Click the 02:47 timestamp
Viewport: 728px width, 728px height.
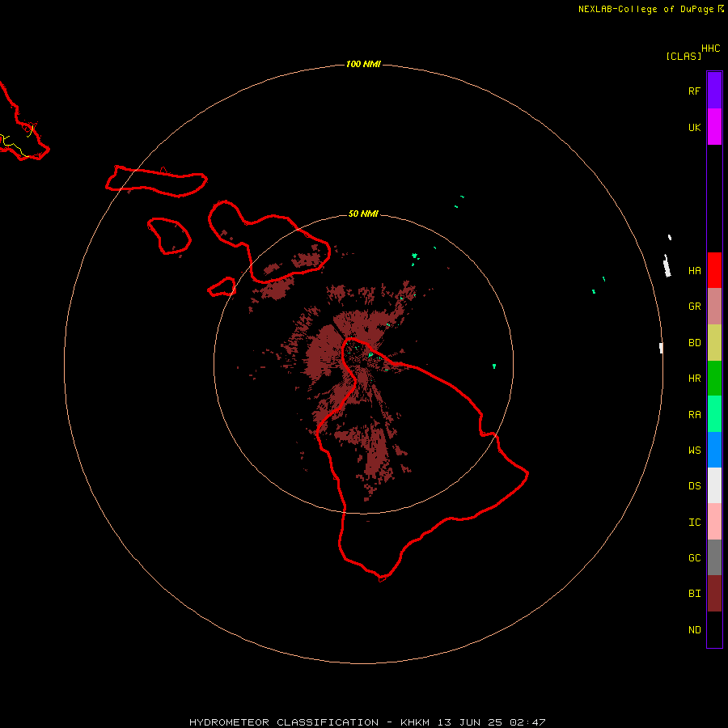tap(527, 722)
